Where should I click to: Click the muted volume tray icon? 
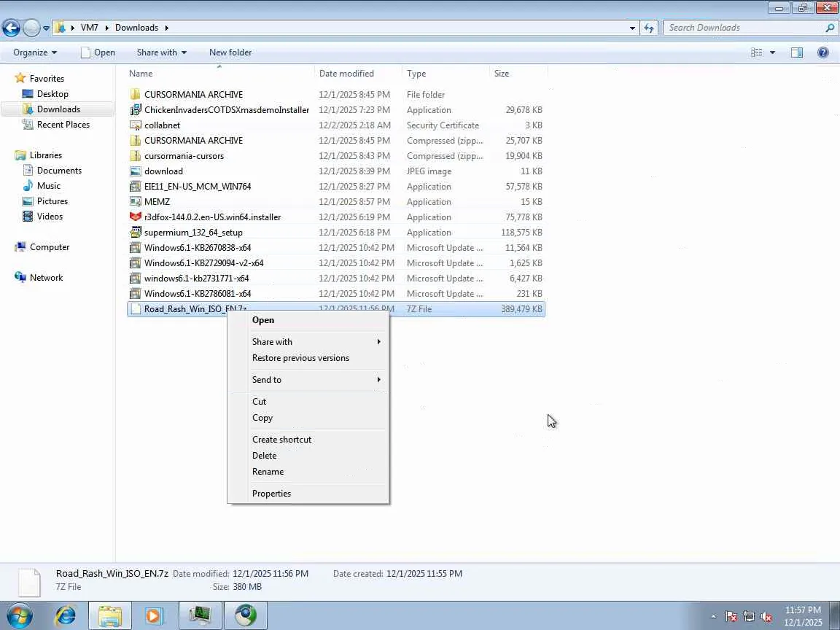[x=766, y=617]
